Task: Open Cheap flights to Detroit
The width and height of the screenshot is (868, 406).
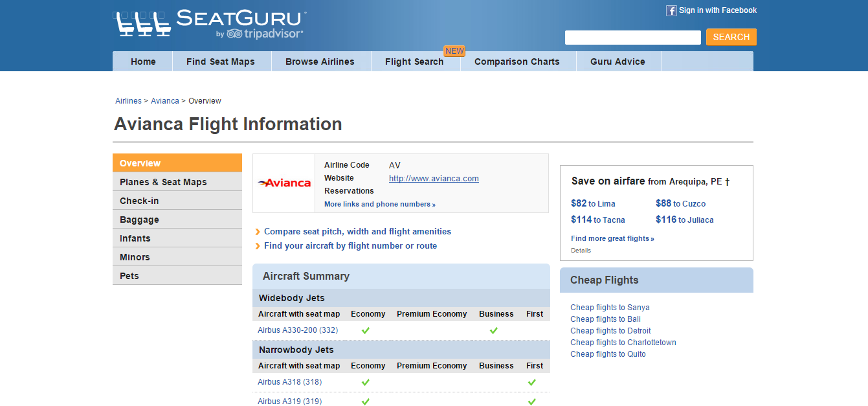Action: 610,331
